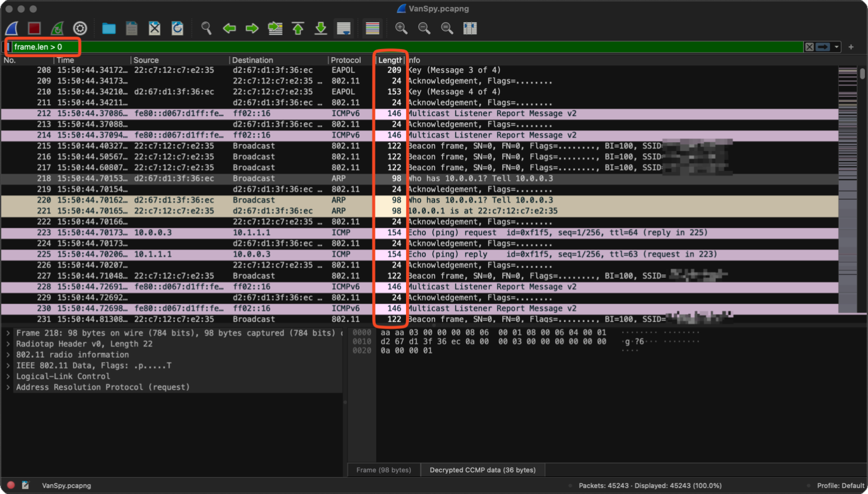Go back to previous packet arrow
Image resolution: width=868 pixels, height=494 pixels.
(230, 28)
